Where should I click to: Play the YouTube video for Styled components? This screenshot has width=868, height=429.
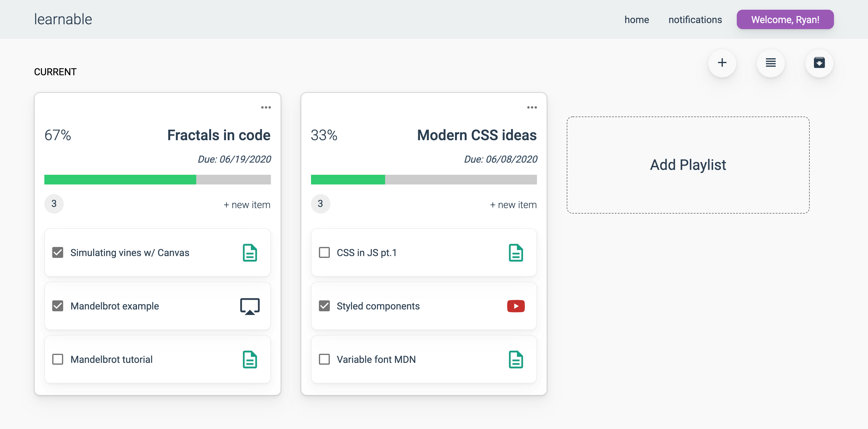[x=515, y=306]
